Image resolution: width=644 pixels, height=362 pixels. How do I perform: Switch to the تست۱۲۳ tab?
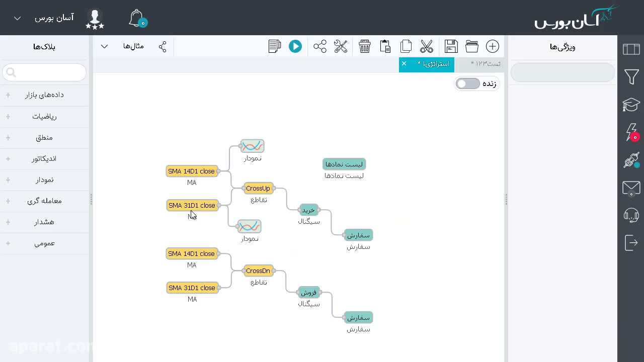coord(484,64)
